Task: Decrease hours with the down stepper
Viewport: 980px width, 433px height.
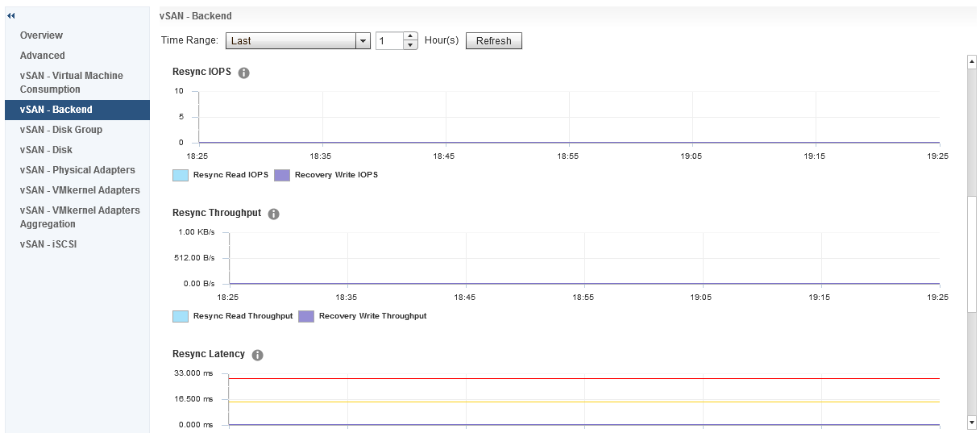Action: (411, 45)
